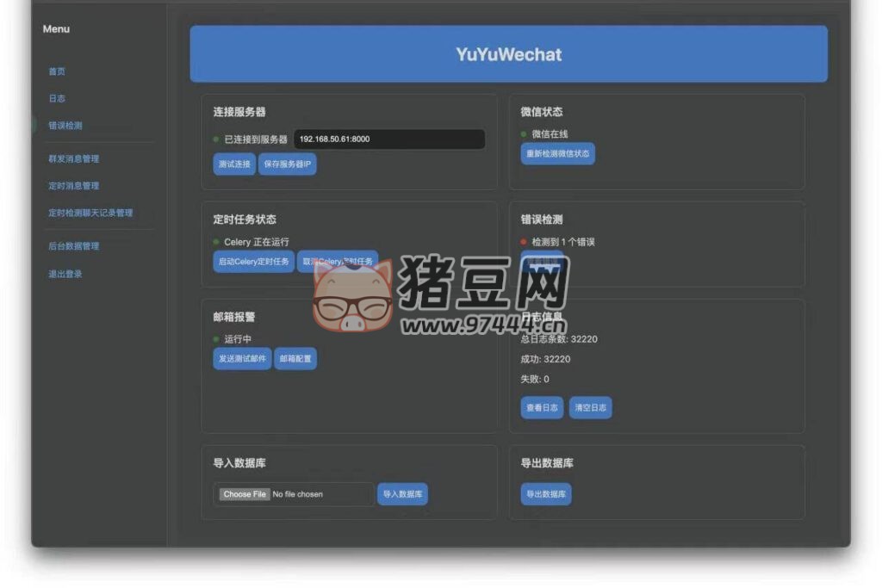Click 重新检测微信状态 button
This screenshot has height=588, width=882.
click(557, 153)
